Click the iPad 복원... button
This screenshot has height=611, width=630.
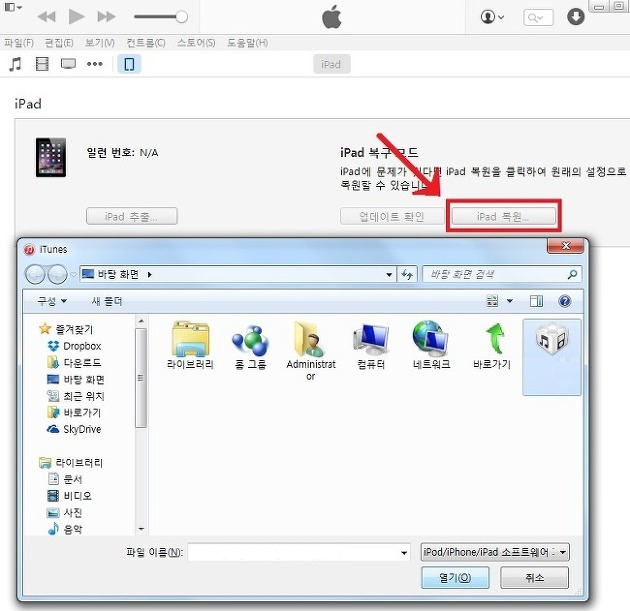(x=503, y=217)
